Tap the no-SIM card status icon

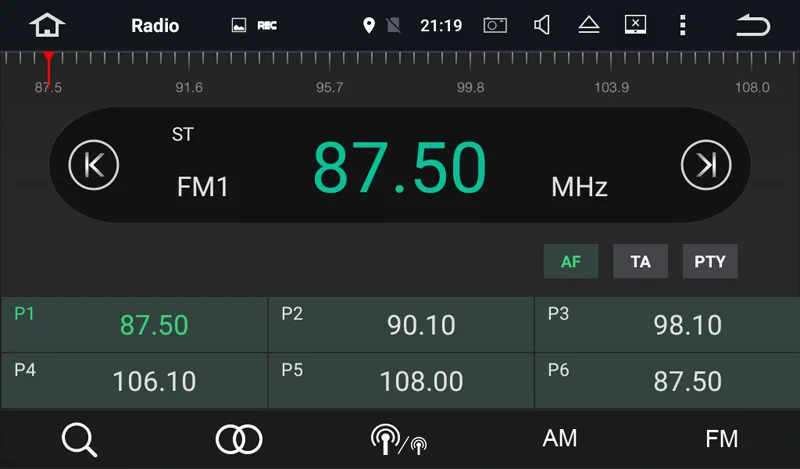pyautogui.click(x=393, y=25)
